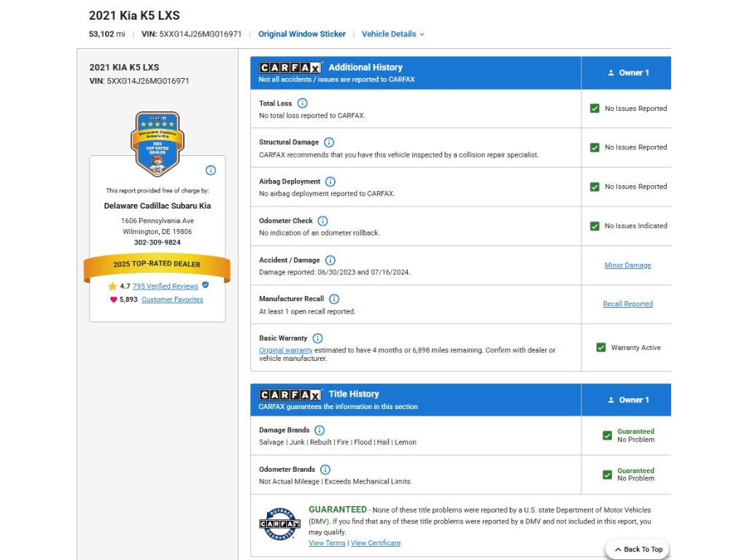Click the Accident / Damage info icon
The width and height of the screenshot is (747, 560).
[x=330, y=260]
